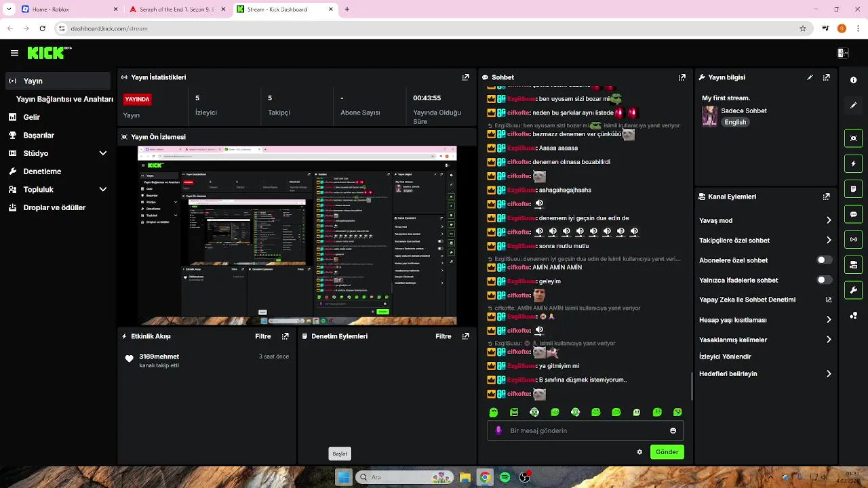Edit stream info with the Yayın bilgisi pencil

tap(810, 77)
